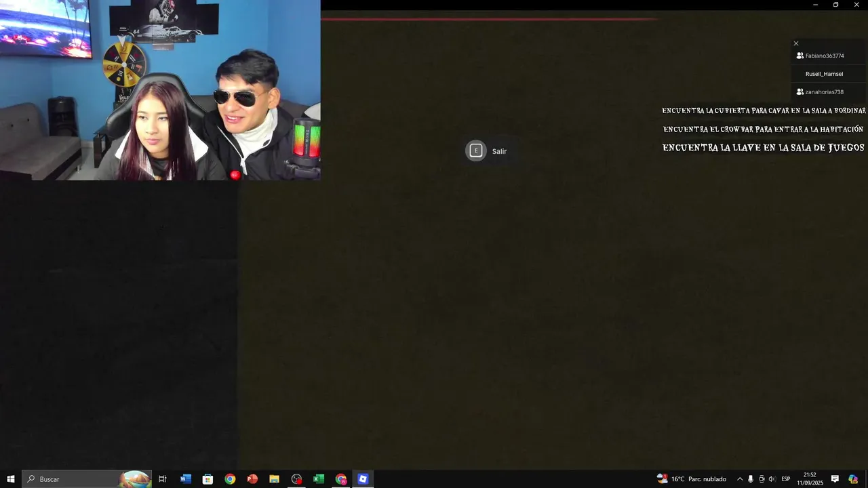Viewport: 868px width, 488px height.
Task: Click the search highlight image in search box
Action: 135,479
